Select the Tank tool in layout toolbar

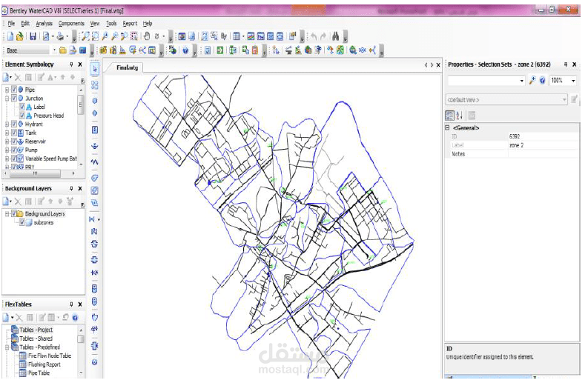[94, 130]
